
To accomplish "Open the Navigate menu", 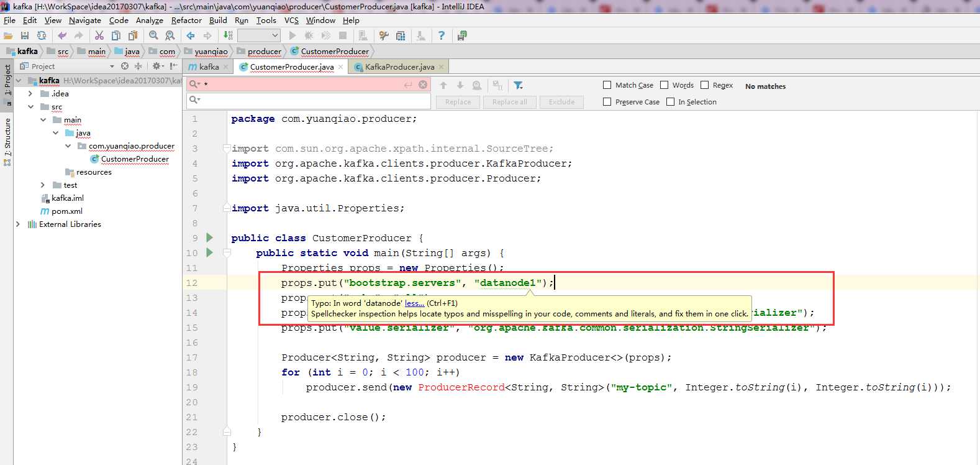I will click(x=85, y=21).
